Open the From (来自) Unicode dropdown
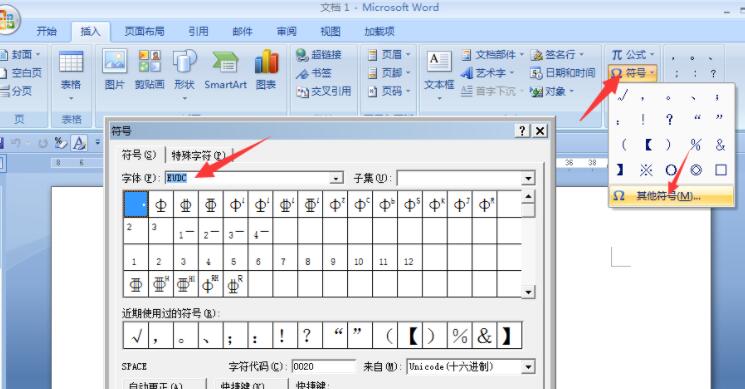The image size is (745, 389). tap(528, 367)
